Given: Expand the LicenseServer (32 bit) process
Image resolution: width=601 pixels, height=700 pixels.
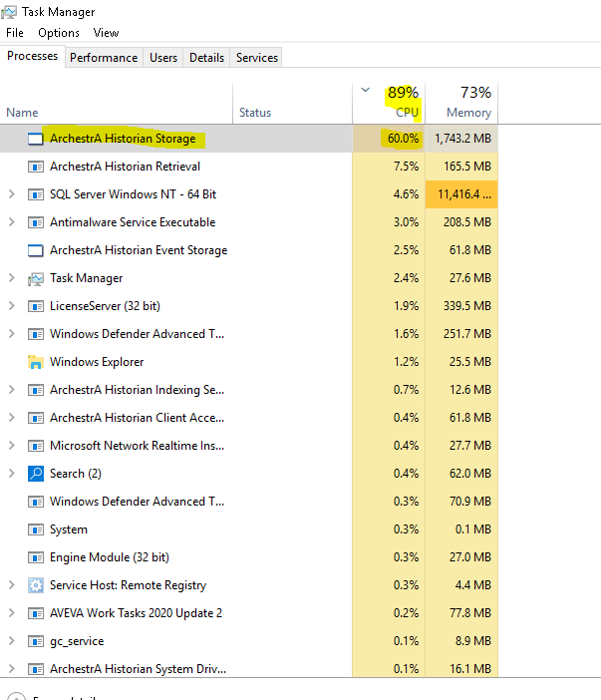Looking at the screenshot, I should coord(12,306).
